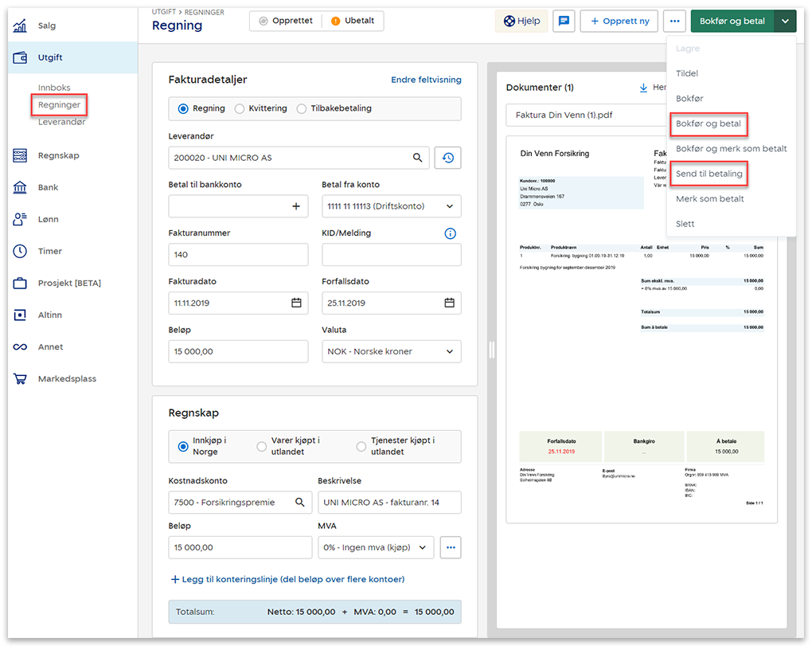Click KID/Melding info icon
Screen dimensions: 812x646
pyautogui.click(x=450, y=233)
